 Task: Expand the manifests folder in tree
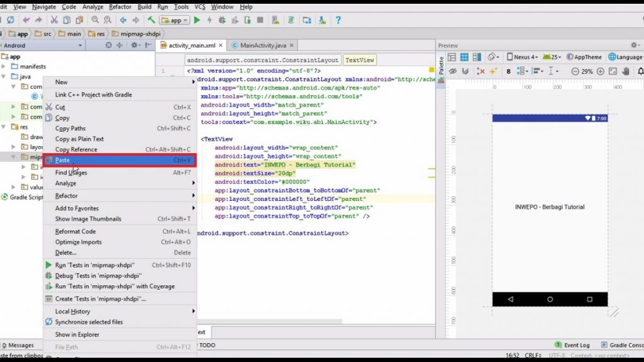[4, 67]
